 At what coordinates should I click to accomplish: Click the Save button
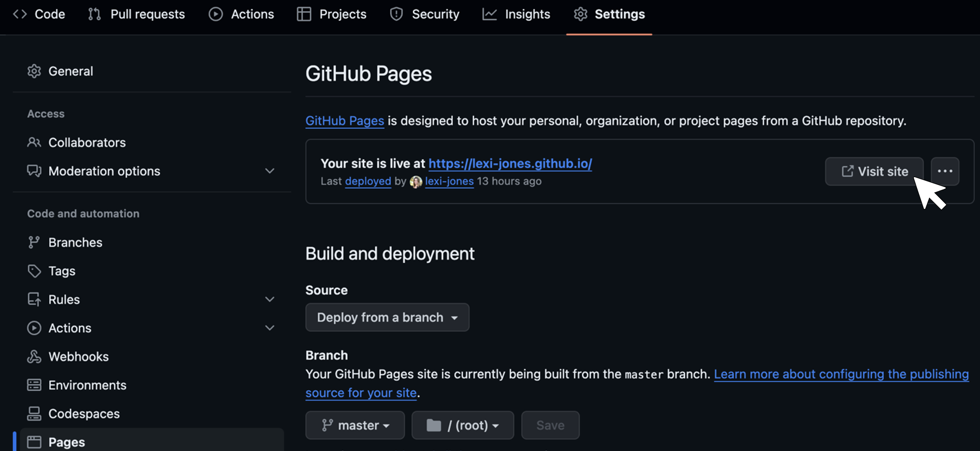(x=550, y=425)
